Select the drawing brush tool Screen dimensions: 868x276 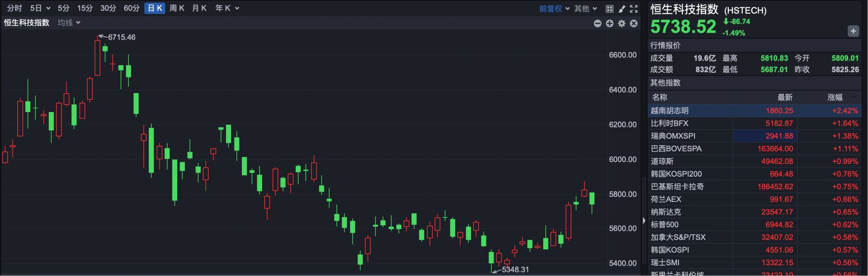[x=622, y=9]
